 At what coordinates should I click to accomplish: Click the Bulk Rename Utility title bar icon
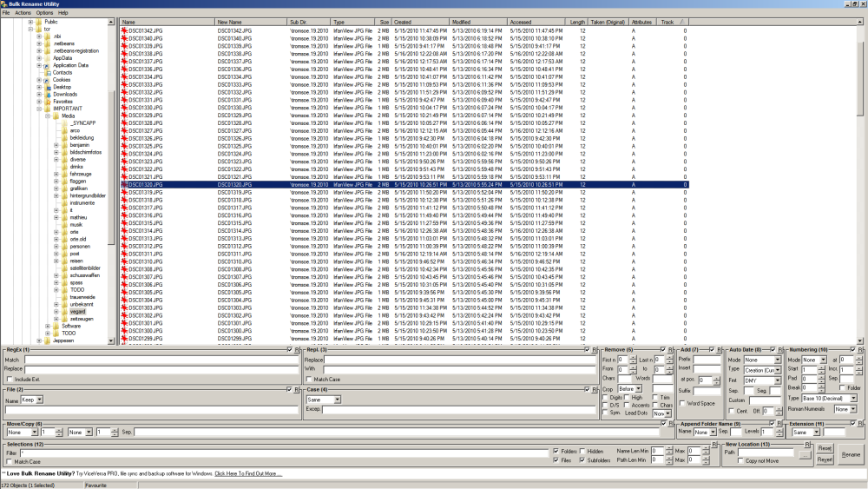click(4, 4)
